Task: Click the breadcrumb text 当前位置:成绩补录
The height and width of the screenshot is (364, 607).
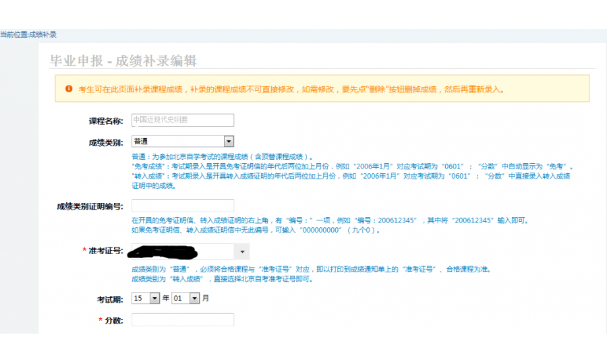Action: (x=28, y=34)
